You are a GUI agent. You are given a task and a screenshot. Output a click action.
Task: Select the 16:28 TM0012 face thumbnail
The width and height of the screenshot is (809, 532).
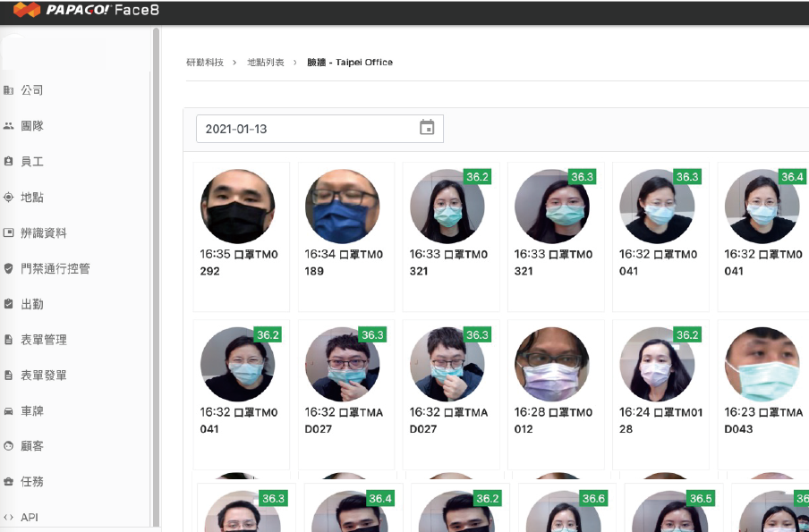[552, 364]
